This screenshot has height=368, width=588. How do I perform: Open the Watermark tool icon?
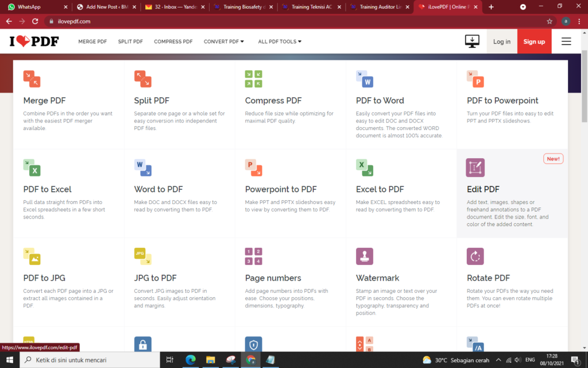(364, 256)
